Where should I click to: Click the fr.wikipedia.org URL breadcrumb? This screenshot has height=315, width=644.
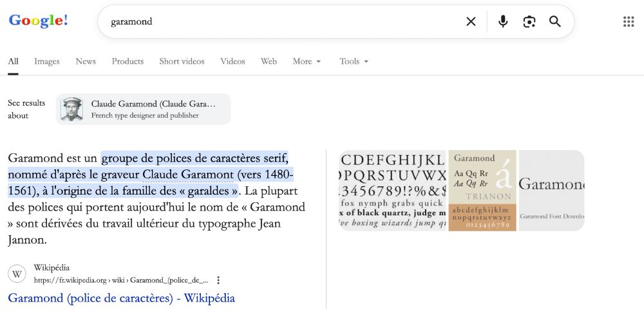coord(121,280)
